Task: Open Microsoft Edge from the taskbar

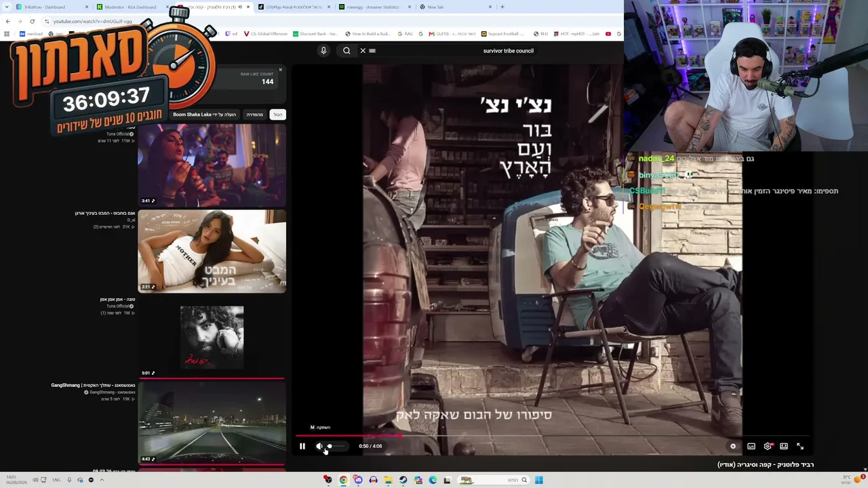Action: coord(433,480)
